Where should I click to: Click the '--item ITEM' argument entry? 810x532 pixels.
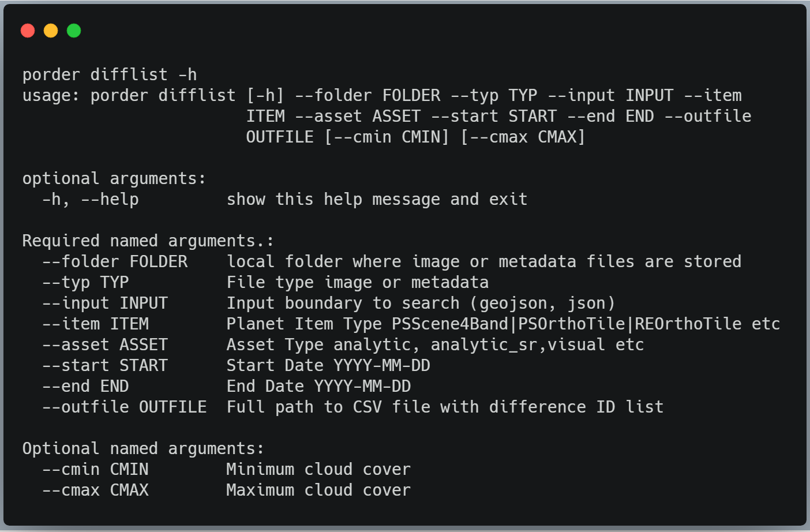pyautogui.click(x=95, y=324)
